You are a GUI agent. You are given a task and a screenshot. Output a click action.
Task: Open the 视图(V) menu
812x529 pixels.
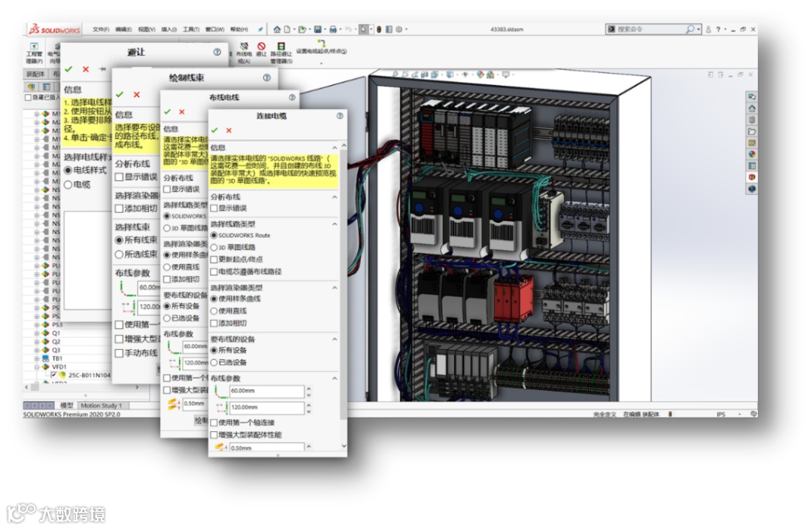coord(147,29)
